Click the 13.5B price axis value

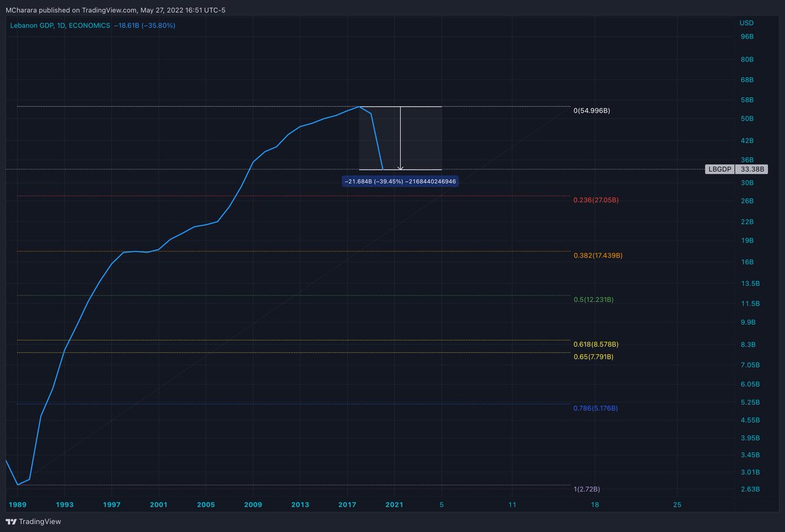tap(750, 284)
